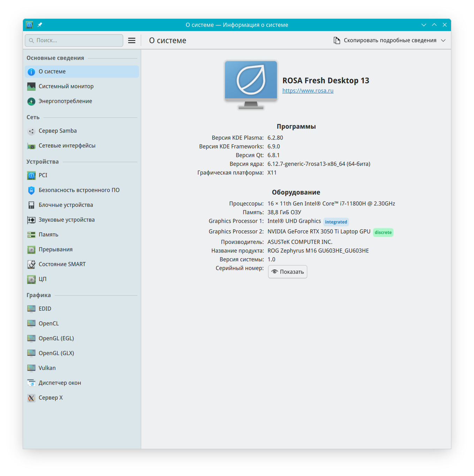Click the Сетевые интерфейсы network card icon
The width and height of the screenshot is (474, 476).
[x=31, y=146]
